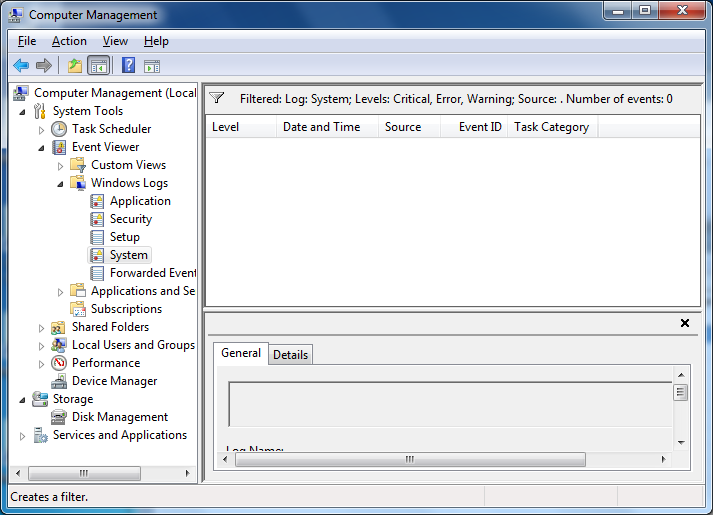Collapse the Windows Logs node

(60, 184)
